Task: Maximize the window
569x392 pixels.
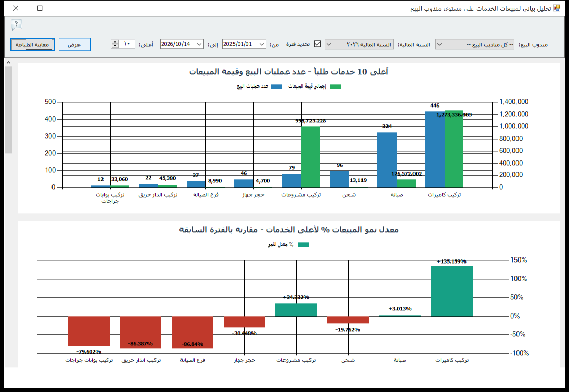Action: [x=40, y=8]
